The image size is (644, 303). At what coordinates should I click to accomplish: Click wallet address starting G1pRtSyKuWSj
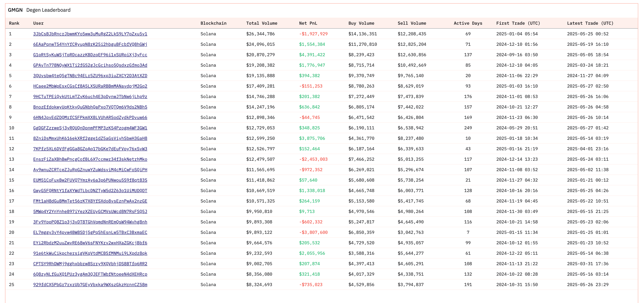pyautogui.click(x=90, y=55)
